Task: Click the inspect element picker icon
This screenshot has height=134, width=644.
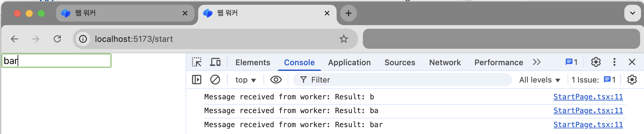Action: 197,62
